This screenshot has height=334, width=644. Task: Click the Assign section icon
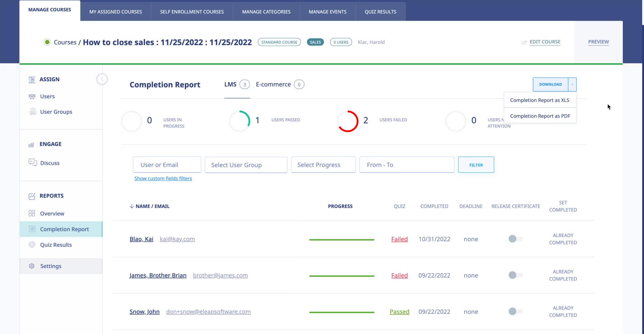[32, 80]
